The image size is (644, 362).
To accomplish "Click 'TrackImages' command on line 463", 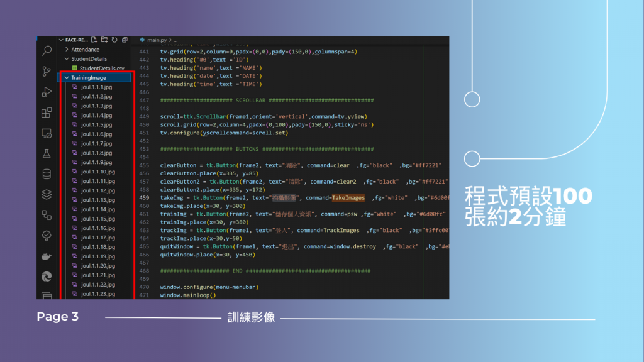I will [x=341, y=230].
